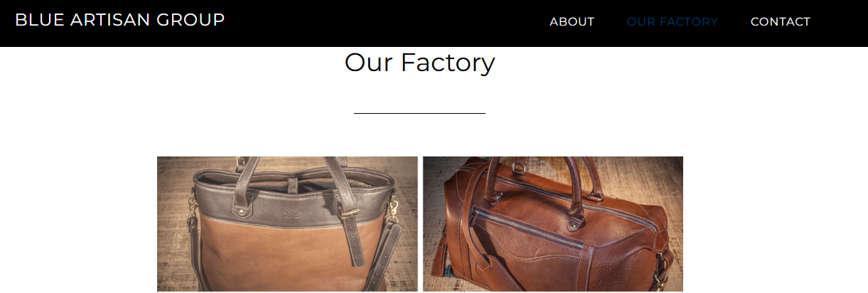Select the Our Factory nav link
The height and width of the screenshot is (293, 868).
pyautogui.click(x=673, y=22)
